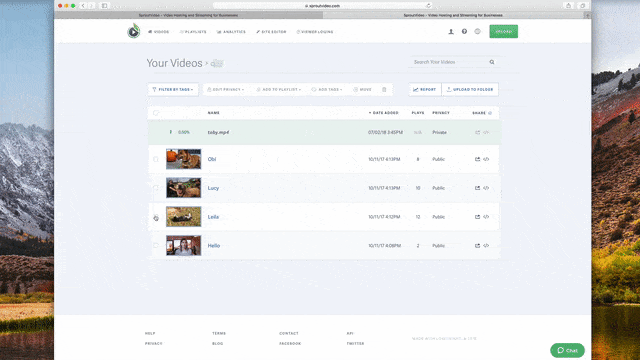640x360 pixels.
Task: Open the Analytics menu item
Action: coord(231,32)
